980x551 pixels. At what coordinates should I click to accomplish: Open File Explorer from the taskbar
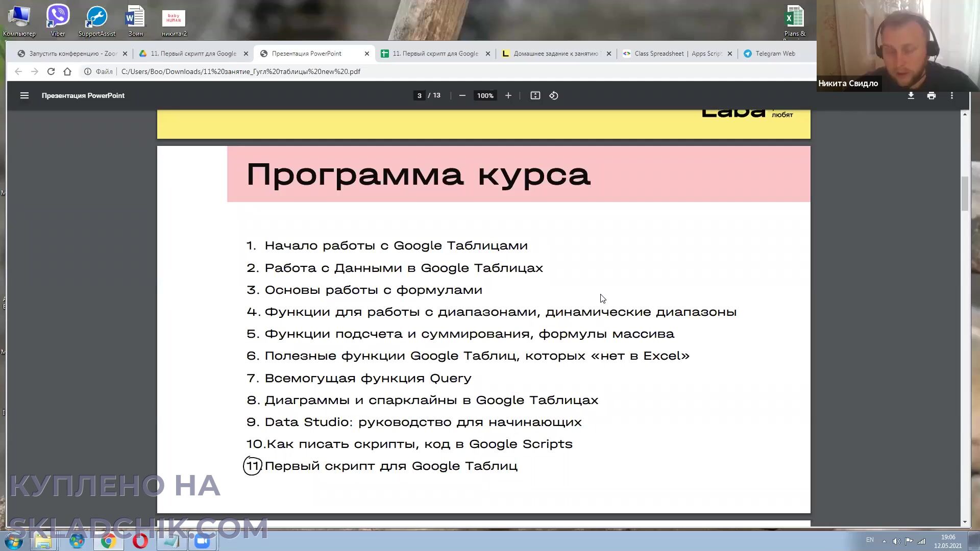(43, 541)
